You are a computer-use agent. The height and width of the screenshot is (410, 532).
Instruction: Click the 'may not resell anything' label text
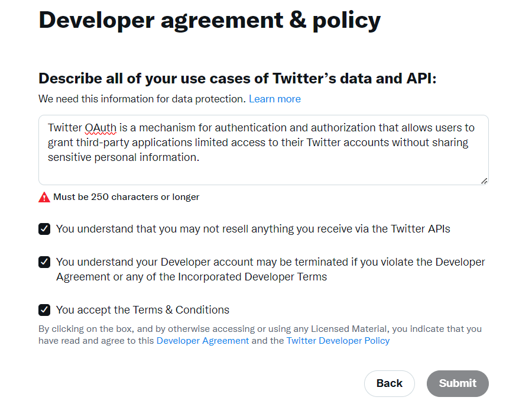click(x=253, y=229)
